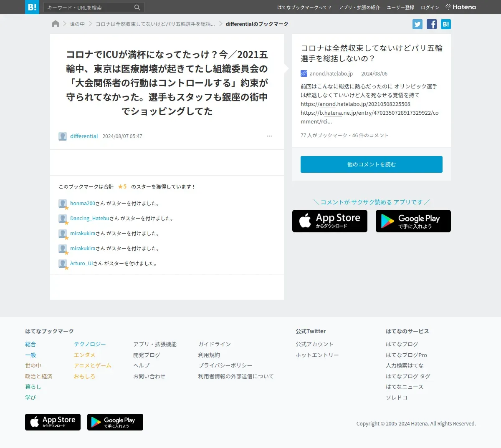501x448 pixels.
Task: Click Dancing_Hatebu's avatar icon
Action: pos(63,219)
